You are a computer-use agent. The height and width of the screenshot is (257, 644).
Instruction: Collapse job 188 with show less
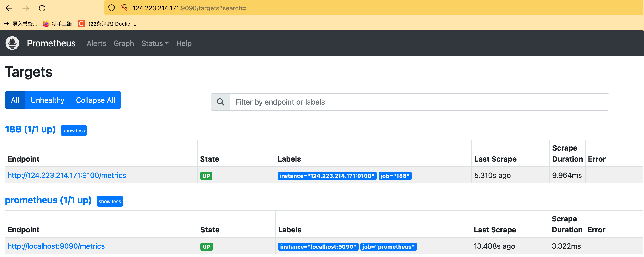74,131
